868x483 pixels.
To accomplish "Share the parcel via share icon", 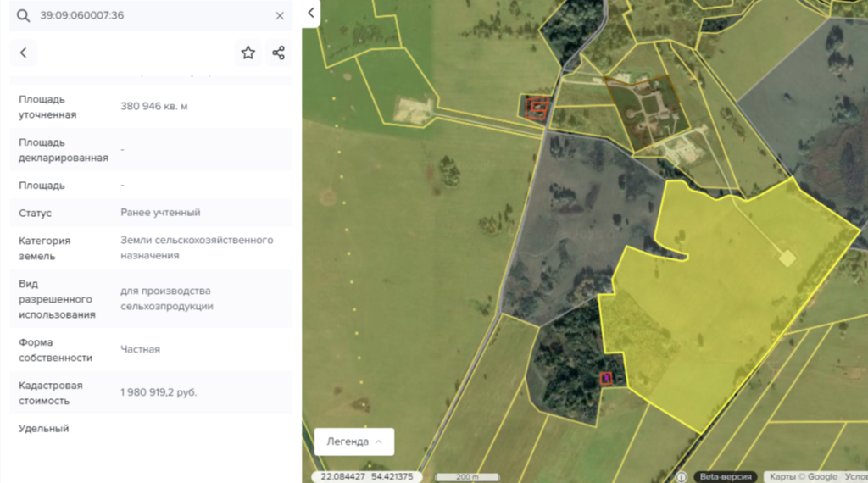I will point(278,53).
